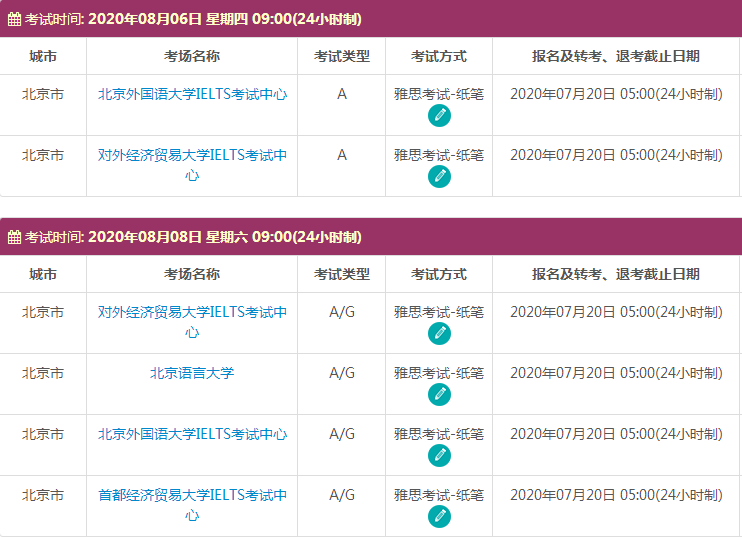Click 报名及转考、退考截止日期 header in first table
The height and width of the screenshot is (537, 742).
pos(616,56)
